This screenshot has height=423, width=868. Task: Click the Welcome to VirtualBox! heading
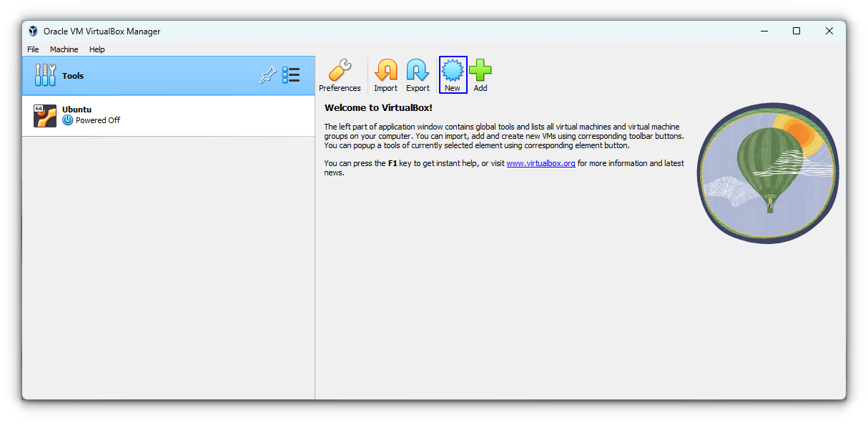tap(378, 108)
